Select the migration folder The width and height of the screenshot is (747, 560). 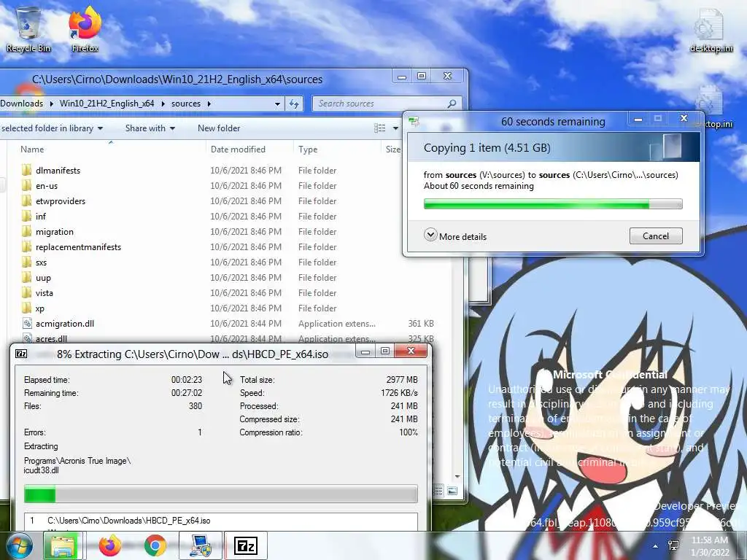click(54, 232)
